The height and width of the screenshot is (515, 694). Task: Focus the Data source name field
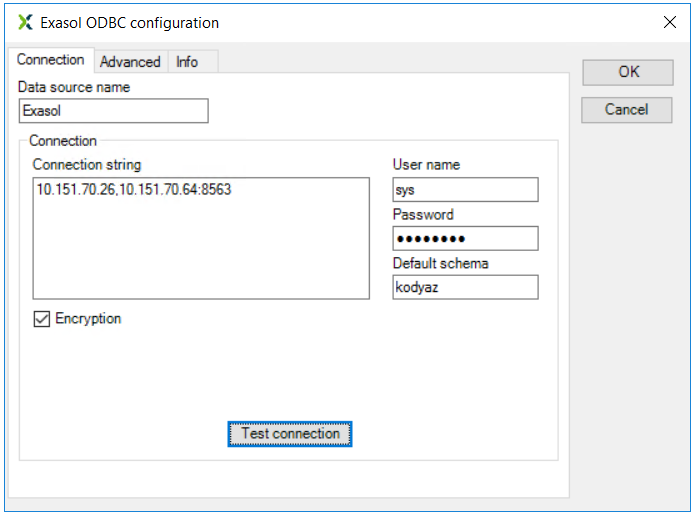click(x=113, y=111)
